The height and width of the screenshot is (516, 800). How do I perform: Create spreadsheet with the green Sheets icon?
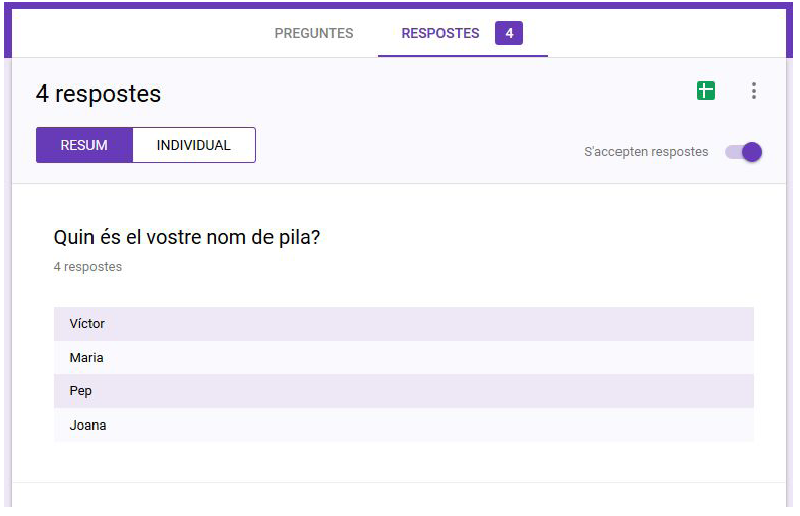pos(706,91)
